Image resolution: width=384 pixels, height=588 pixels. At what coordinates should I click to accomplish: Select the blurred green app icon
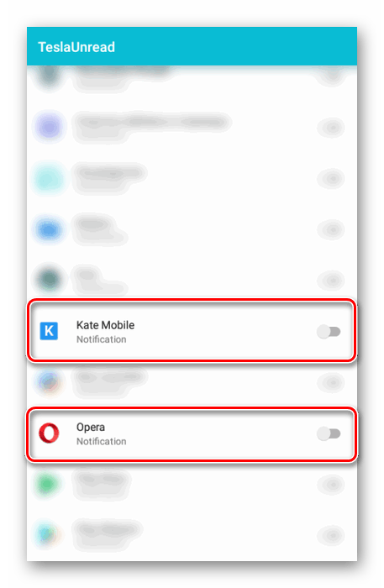point(47,484)
